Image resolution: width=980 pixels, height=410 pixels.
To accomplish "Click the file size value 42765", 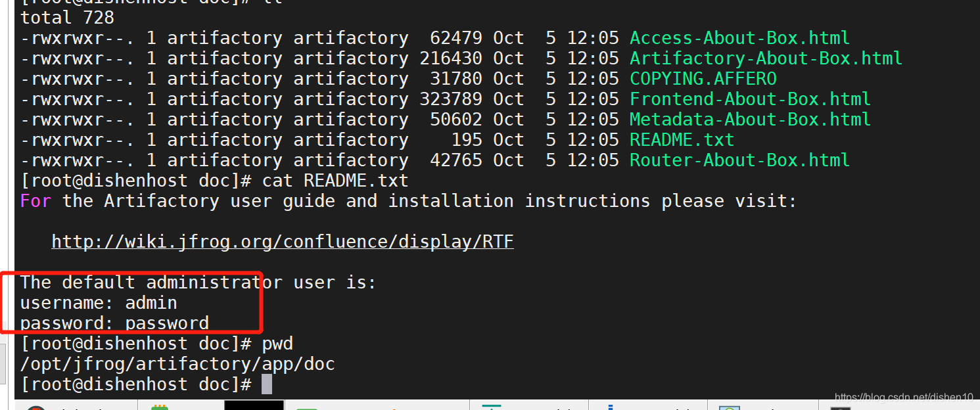I will [x=455, y=160].
